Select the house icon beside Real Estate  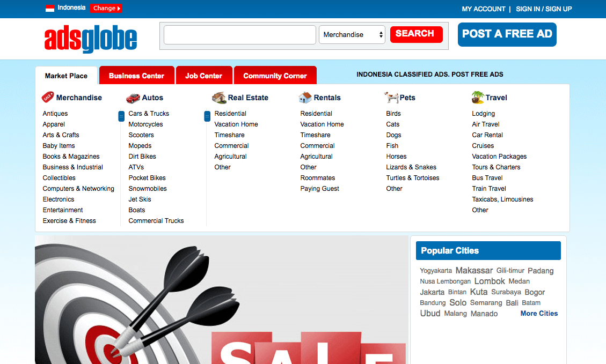pos(218,97)
